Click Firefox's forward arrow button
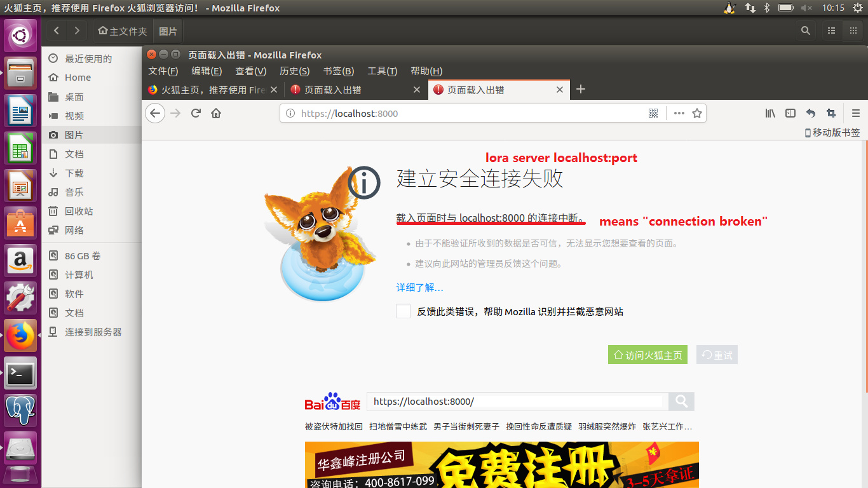Image resolution: width=868 pixels, height=488 pixels. (x=175, y=113)
